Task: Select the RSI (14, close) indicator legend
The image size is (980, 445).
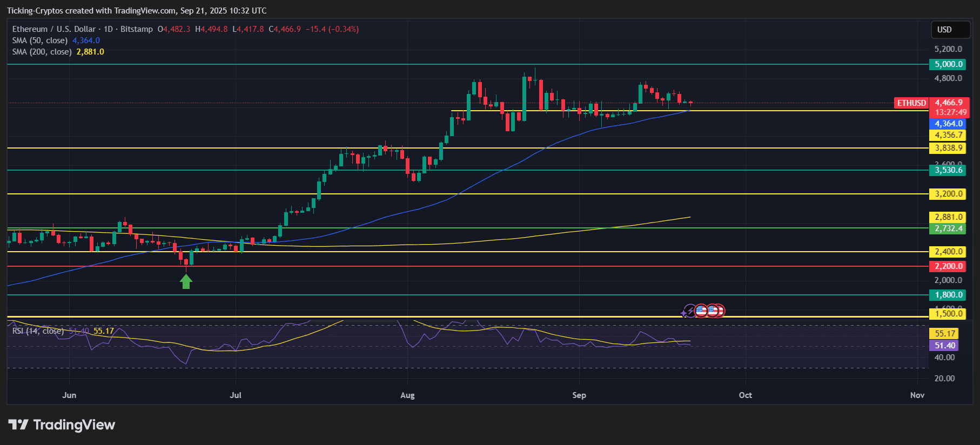Action: point(38,331)
